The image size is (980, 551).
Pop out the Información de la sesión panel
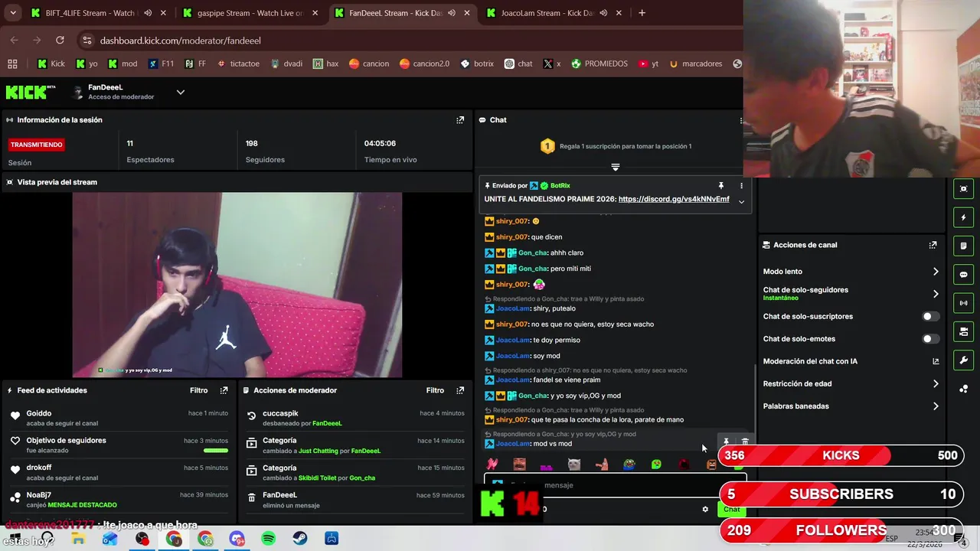(x=460, y=120)
